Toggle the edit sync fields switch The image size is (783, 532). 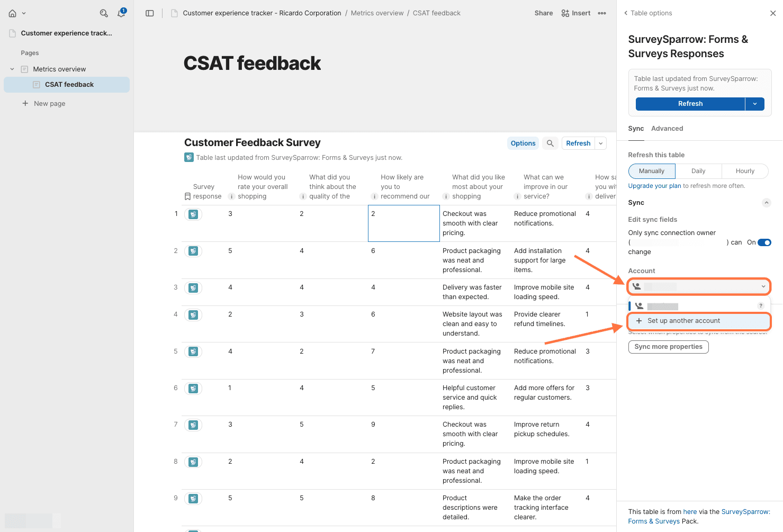[764, 242]
